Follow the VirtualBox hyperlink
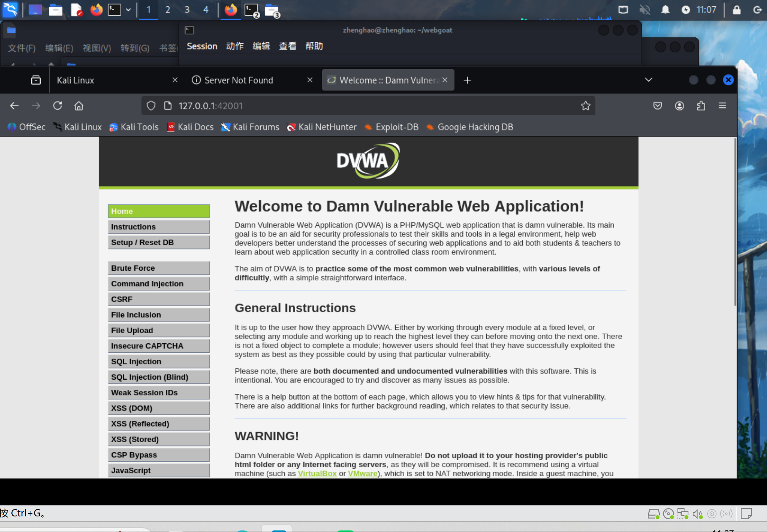This screenshot has height=532, width=767. pyautogui.click(x=317, y=473)
